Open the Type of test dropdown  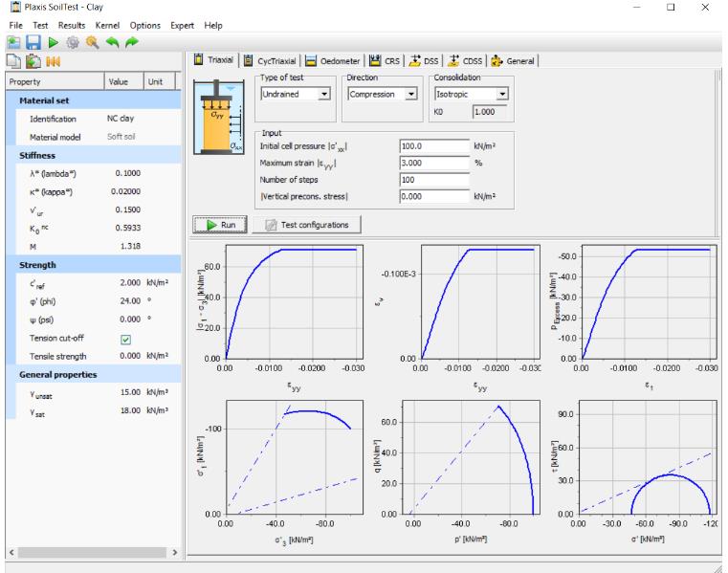pyautogui.click(x=323, y=94)
